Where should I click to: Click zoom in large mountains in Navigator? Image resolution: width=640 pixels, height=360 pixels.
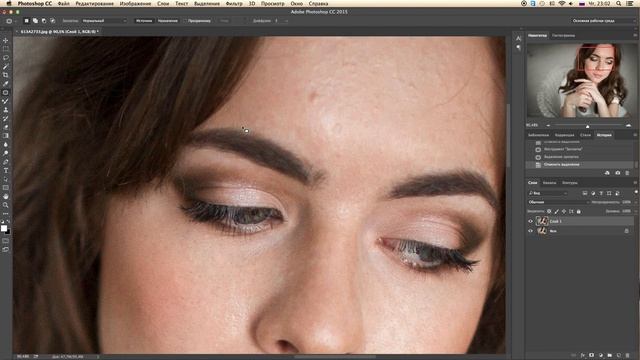[x=628, y=125]
